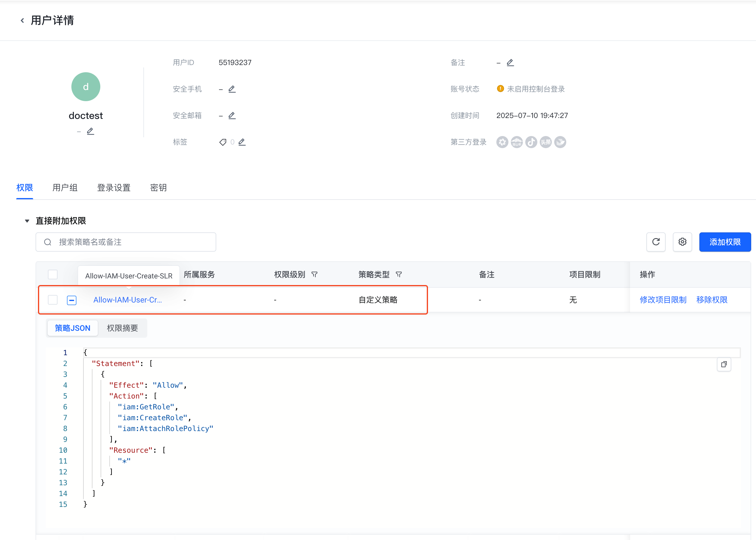Edit the 备注 field pencil icon
The image size is (756, 540).
[x=510, y=63]
